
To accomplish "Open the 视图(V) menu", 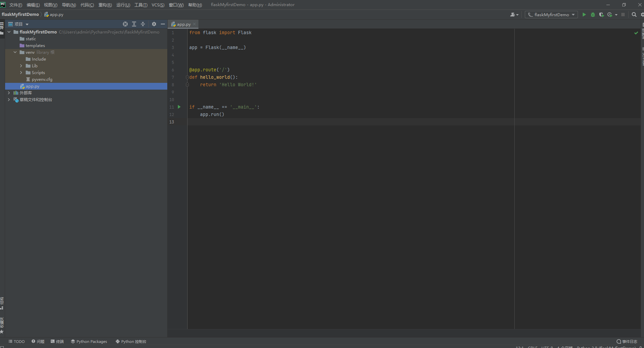I will click(x=50, y=5).
